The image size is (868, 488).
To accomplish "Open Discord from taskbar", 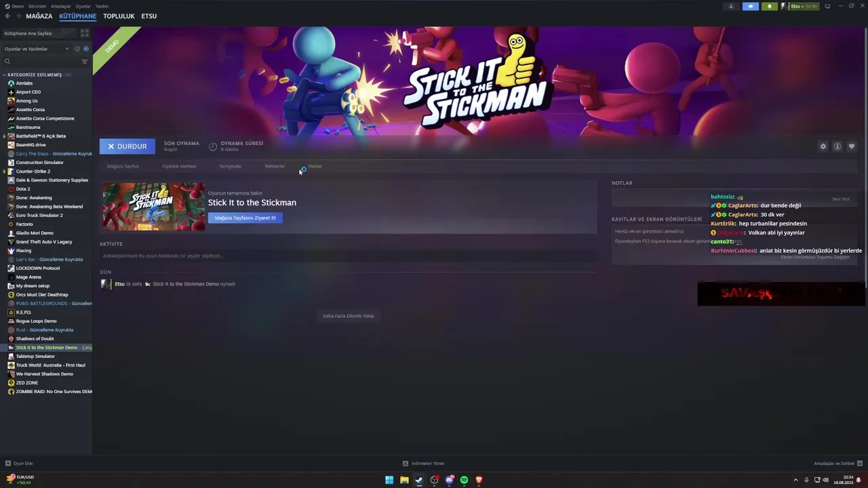I will 449,480.
